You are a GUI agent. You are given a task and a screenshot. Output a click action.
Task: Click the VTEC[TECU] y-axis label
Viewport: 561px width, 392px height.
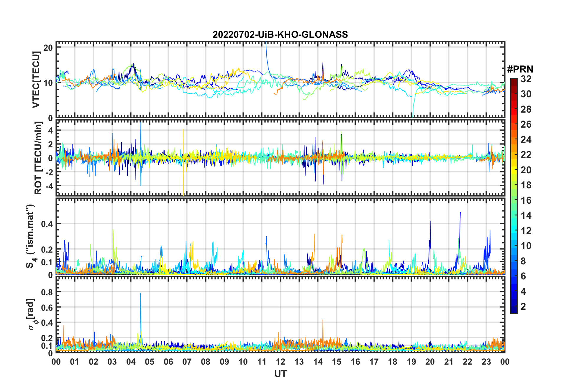[36, 80]
